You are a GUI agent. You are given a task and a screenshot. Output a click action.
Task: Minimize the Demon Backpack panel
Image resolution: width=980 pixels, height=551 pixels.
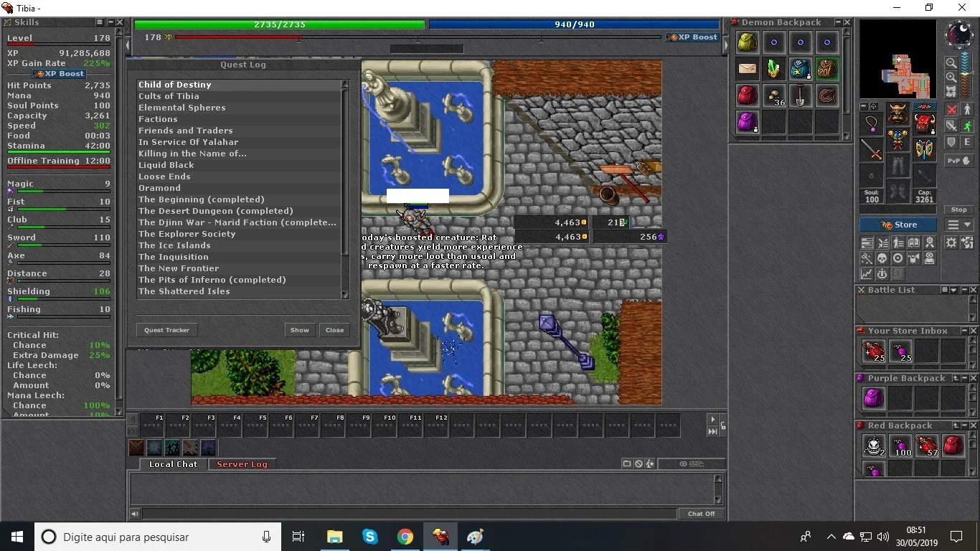click(x=837, y=22)
